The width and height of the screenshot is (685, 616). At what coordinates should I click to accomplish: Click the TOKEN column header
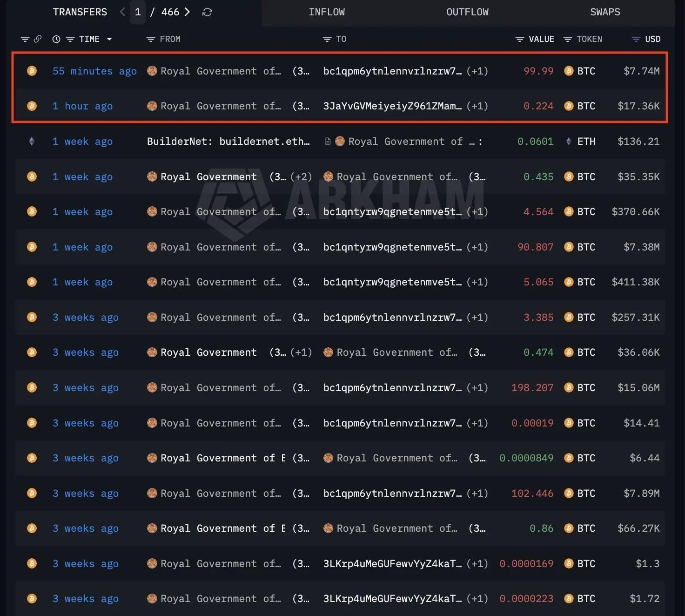click(x=589, y=39)
